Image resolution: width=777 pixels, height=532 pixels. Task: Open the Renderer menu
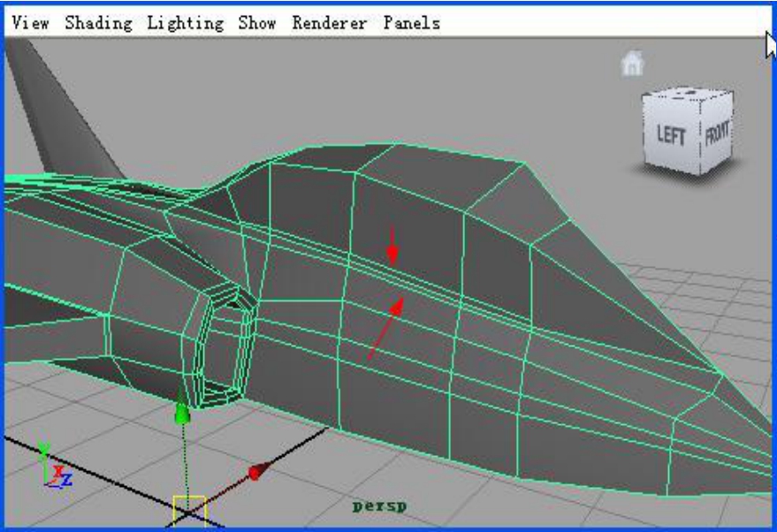click(330, 23)
